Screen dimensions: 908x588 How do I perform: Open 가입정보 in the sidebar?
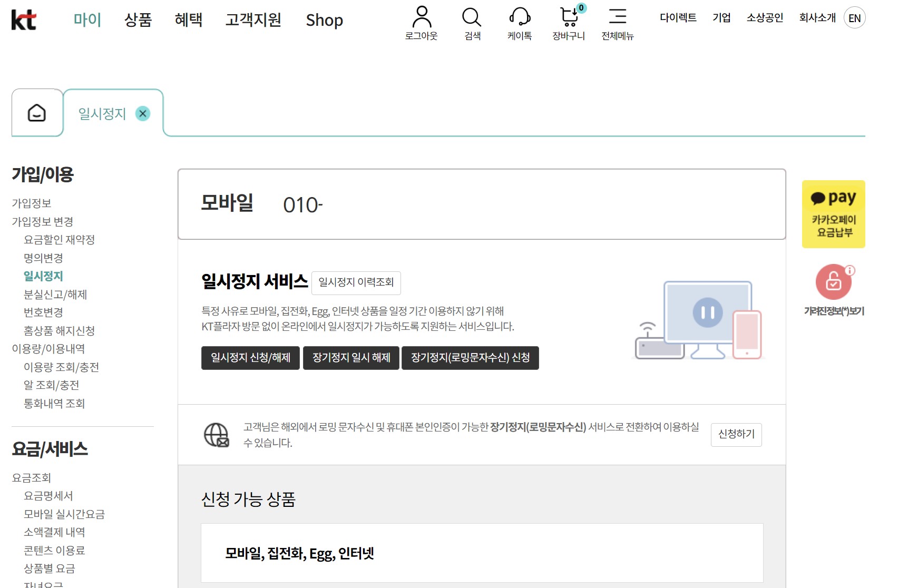click(x=32, y=203)
